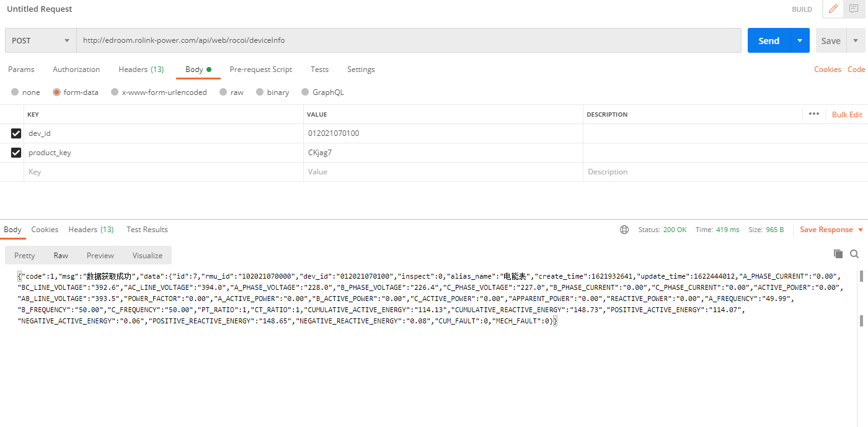Uncheck the dev_id parameter checkbox

16,133
